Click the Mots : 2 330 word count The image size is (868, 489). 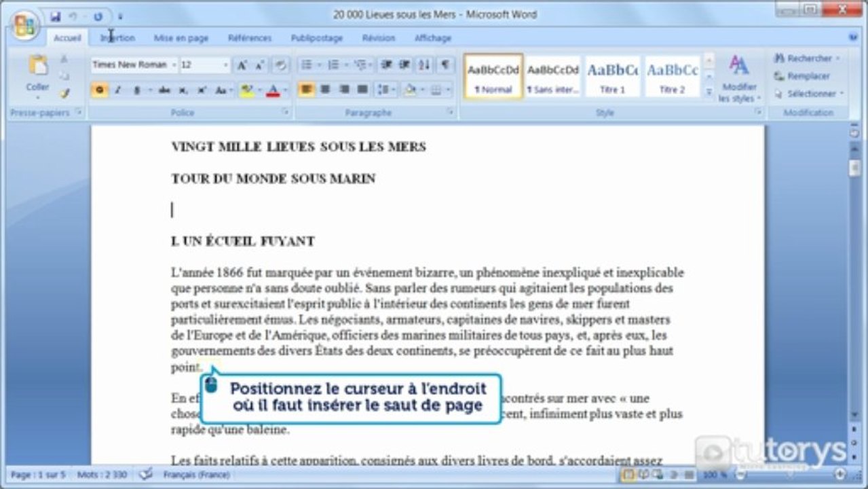pyautogui.click(x=100, y=474)
